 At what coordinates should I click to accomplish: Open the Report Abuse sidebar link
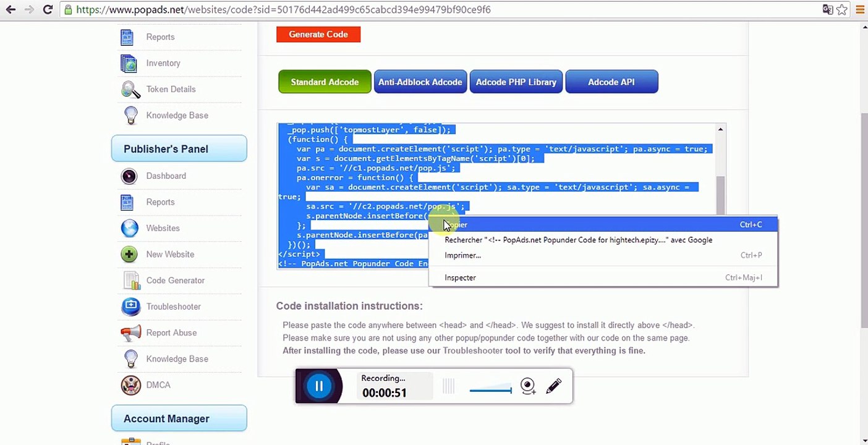tap(171, 333)
